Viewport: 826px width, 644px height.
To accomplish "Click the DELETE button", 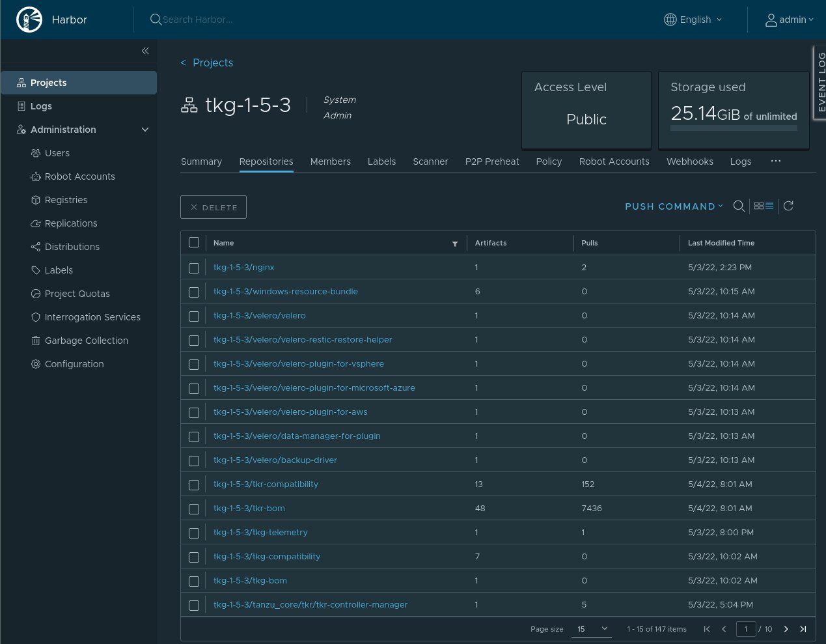I will 213,207.
